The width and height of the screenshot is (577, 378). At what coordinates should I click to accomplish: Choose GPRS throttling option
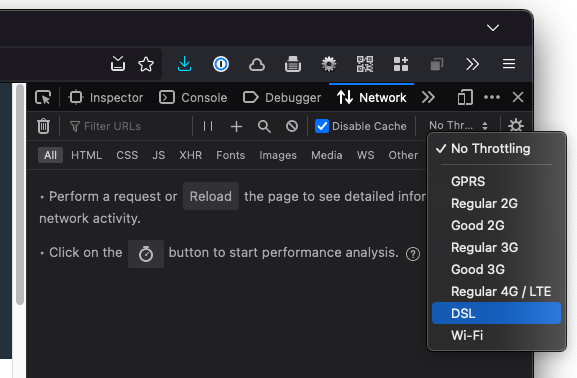(496, 181)
